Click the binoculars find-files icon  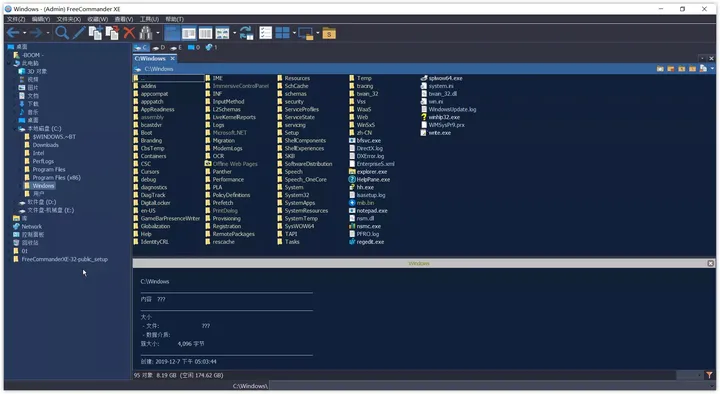point(146,33)
